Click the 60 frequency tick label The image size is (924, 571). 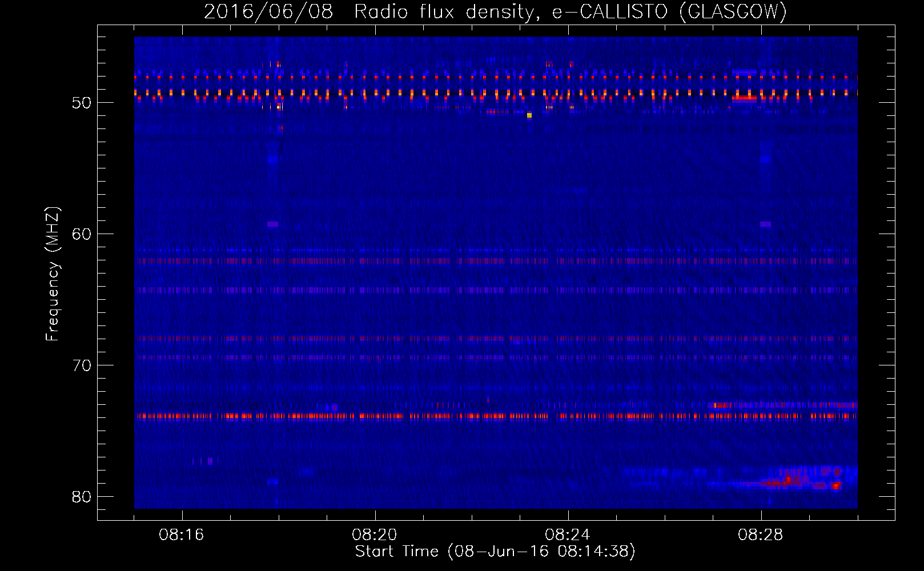coord(82,234)
